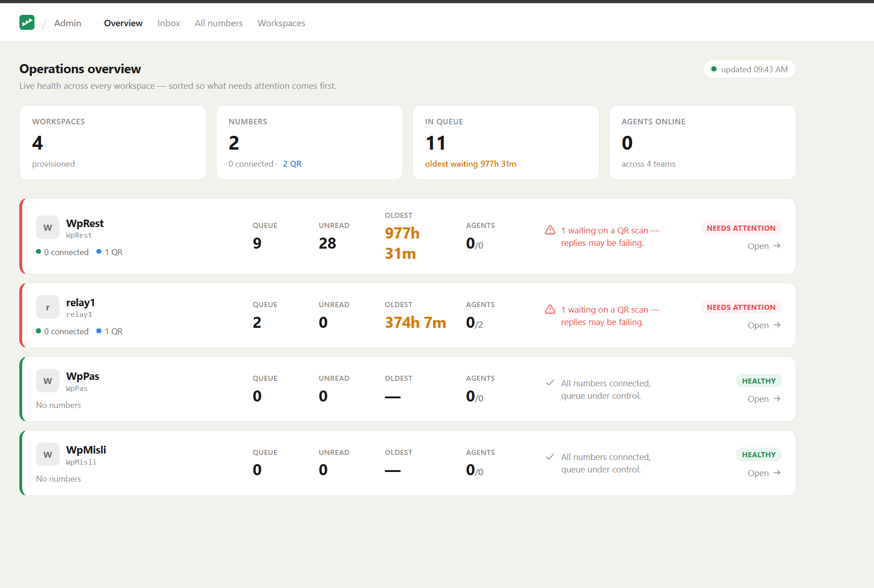Screen dimensions: 874x588
Task: Click the arrow next to Open in relay1 row
Action: [777, 325]
